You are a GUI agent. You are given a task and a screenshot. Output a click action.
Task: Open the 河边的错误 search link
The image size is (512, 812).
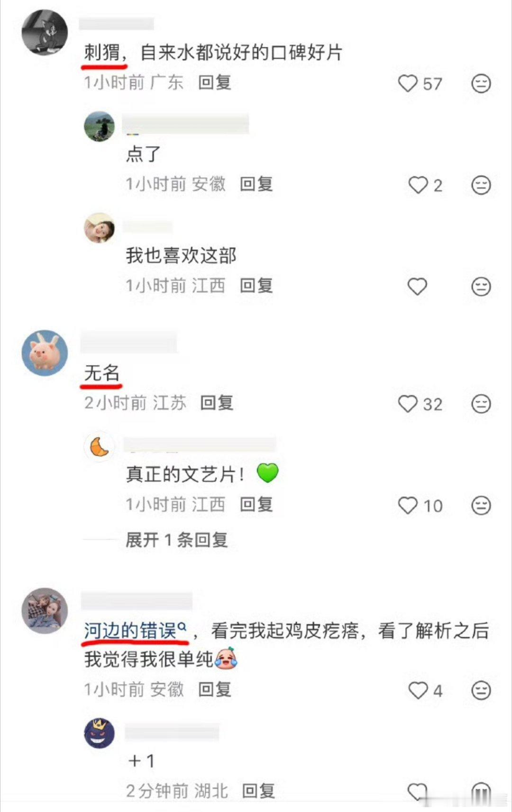coord(135,631)
